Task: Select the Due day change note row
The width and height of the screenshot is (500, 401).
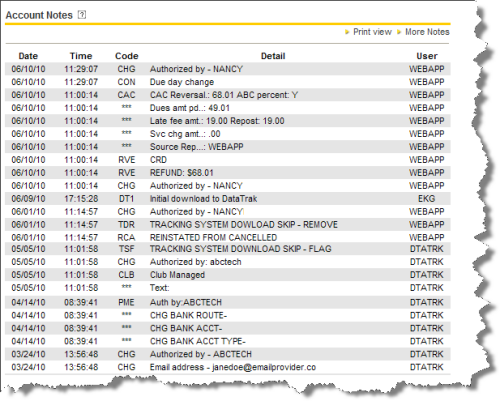Action: click(x=228, y=82)
